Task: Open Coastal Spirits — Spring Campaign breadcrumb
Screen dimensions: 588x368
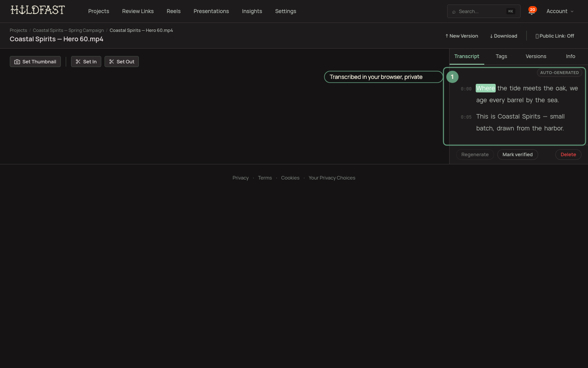Action: click(x=68, y=30)
